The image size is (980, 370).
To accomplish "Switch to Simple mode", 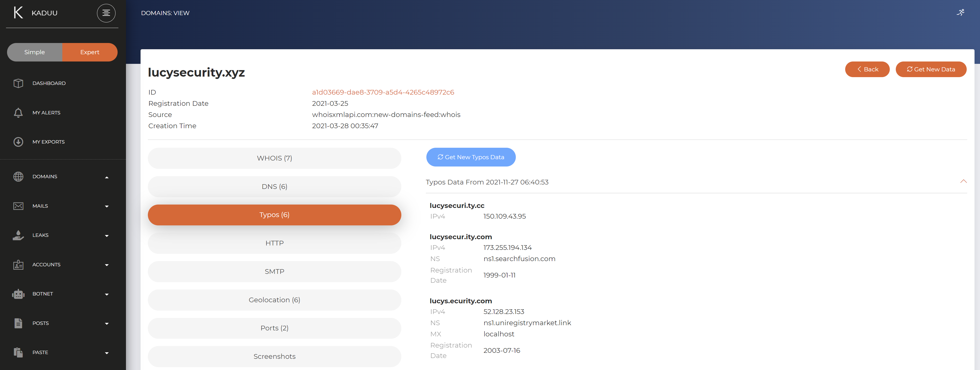I will (x=35, y=52).
